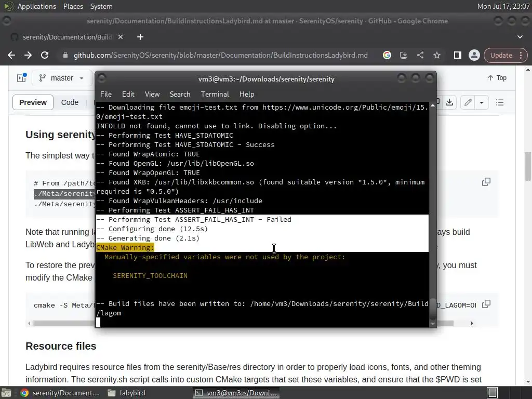This screenshot has width=532, height=399.
Task: Bookmark this page with the star
Action: [x=436, y=55]
